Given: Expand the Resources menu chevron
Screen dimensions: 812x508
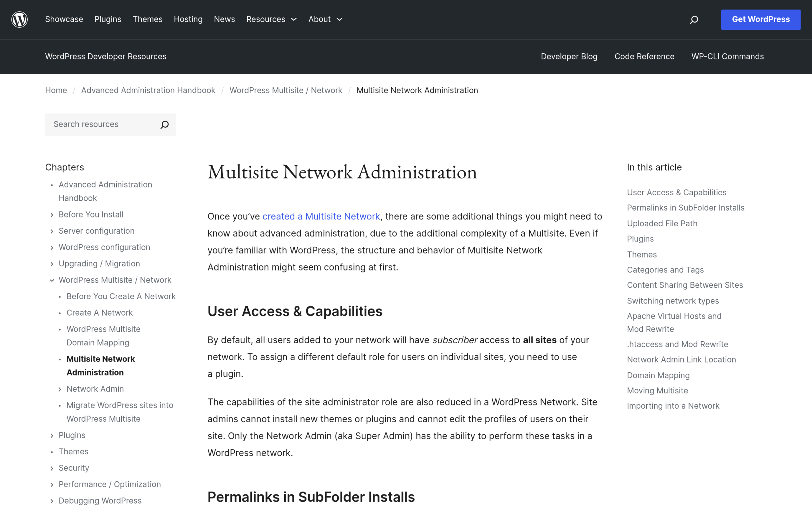Looking at the screenshot, I should tap(294, 19).
